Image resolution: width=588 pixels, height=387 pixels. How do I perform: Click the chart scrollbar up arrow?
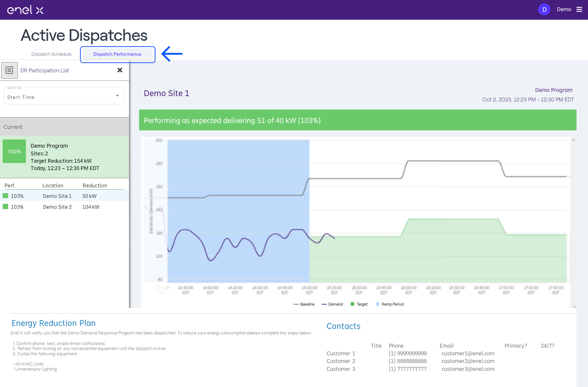[x=573, y=140]
